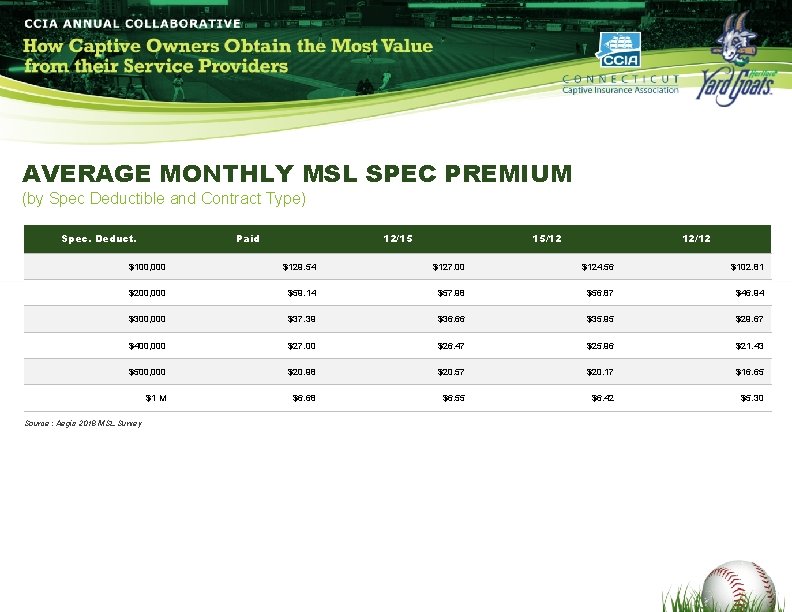Click the '$5.30' cell
The height and width of the screenshot is (612, 792).
(752, 398)
